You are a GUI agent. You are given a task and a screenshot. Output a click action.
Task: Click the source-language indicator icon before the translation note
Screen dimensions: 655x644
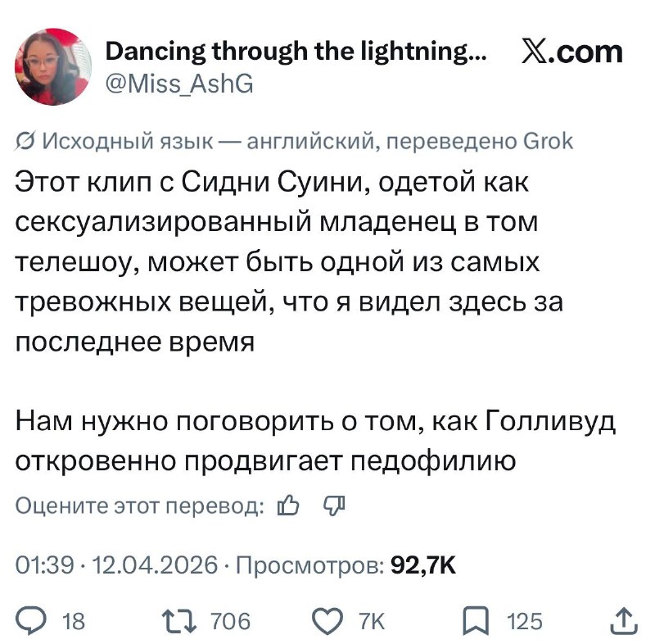click(25, 141)
